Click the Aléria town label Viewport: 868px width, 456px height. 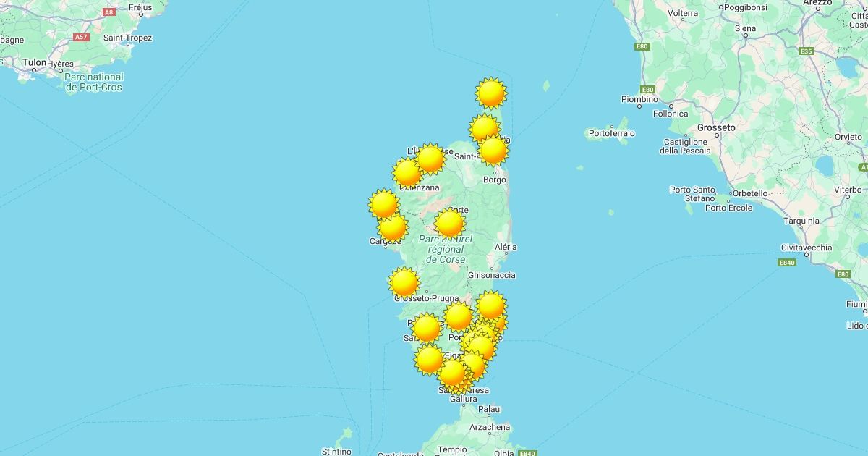pos(506,247)
